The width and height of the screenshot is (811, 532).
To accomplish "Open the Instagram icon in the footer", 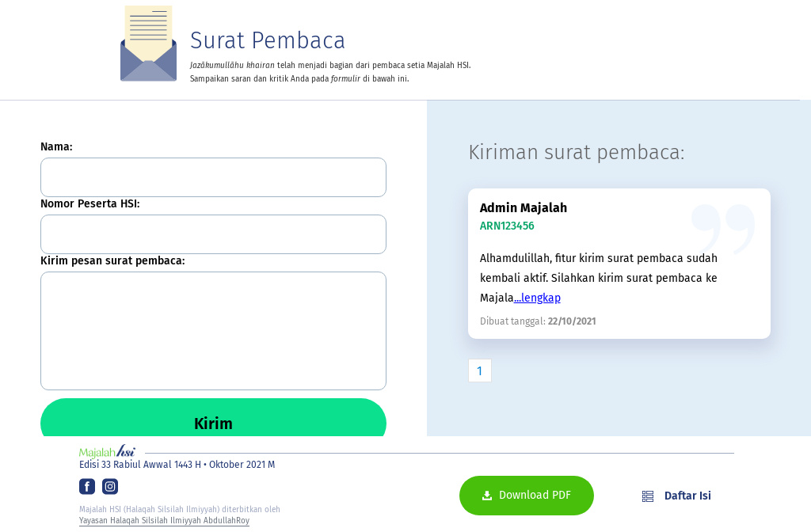I will [109, 486].
